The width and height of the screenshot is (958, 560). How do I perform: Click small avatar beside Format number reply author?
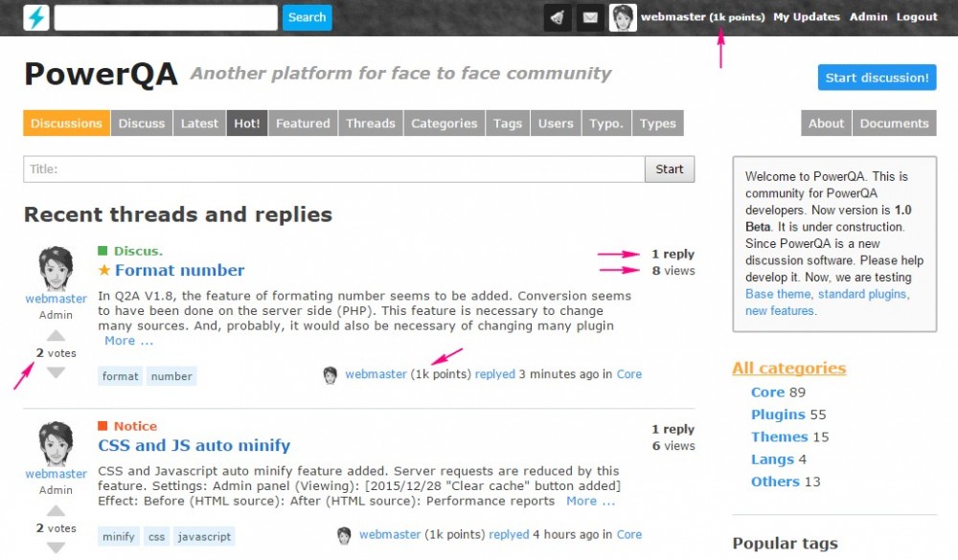pos(331,374)
